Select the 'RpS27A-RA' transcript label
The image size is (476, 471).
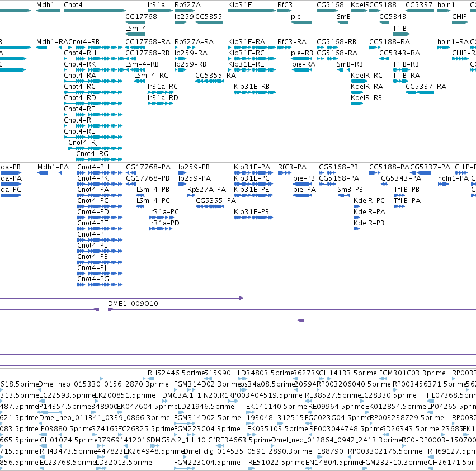[194, 42]
